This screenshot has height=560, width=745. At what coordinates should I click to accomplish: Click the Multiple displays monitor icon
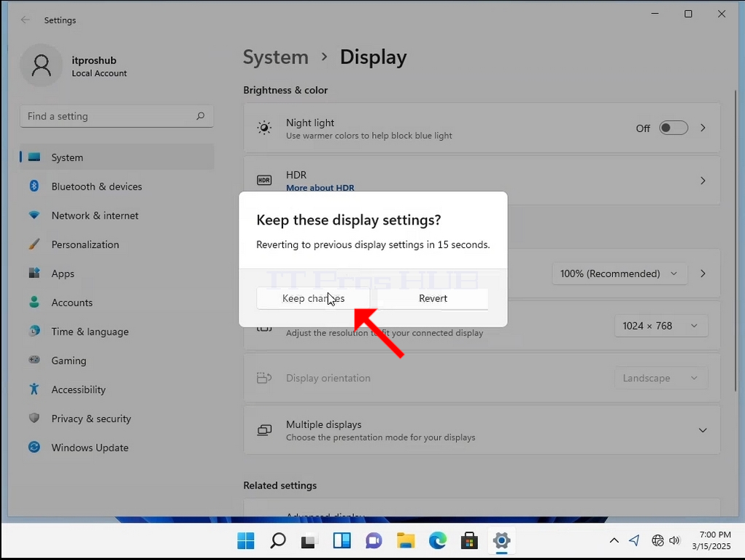click(264, 430)
